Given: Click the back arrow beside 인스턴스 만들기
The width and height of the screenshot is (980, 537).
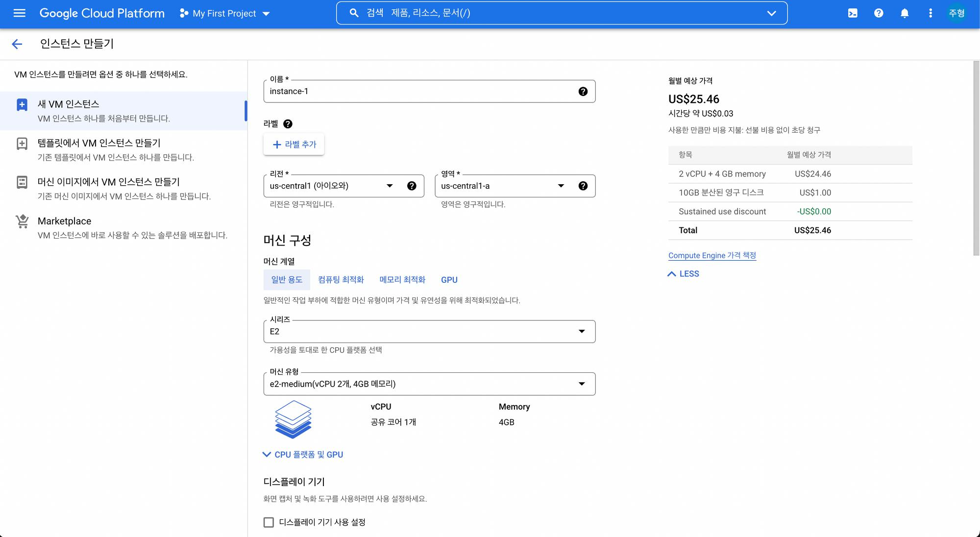Looking at the screenshot, I should click(17, 44).
